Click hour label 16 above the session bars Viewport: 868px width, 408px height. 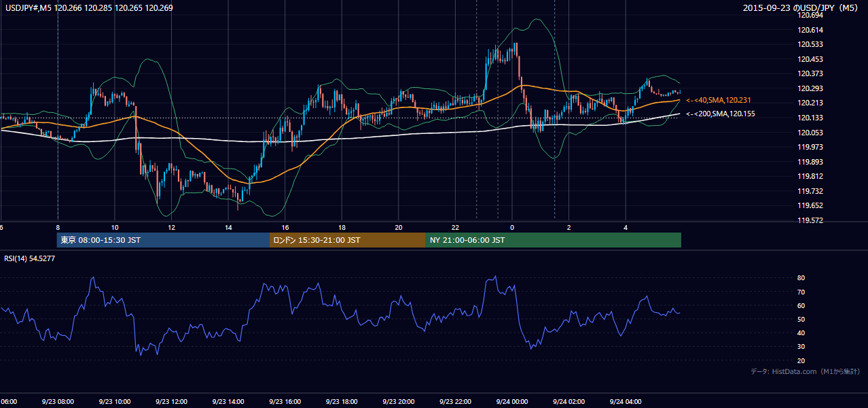[x=285, y=228]
